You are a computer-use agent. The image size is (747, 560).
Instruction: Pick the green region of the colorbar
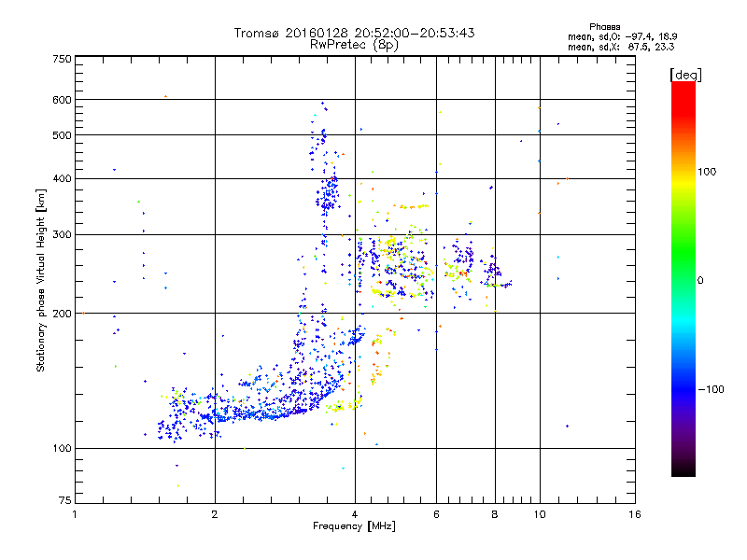point(683,266)
